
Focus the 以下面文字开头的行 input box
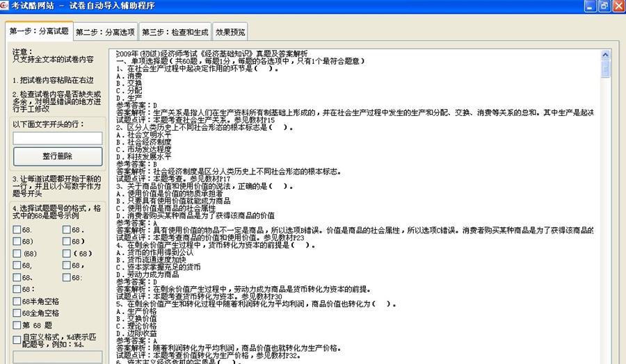58,138
